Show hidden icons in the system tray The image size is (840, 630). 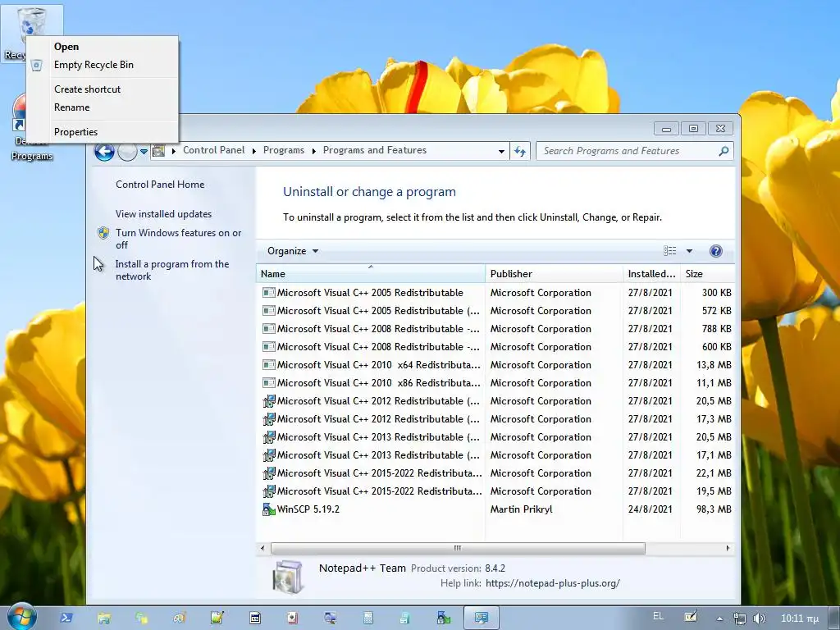719,619
